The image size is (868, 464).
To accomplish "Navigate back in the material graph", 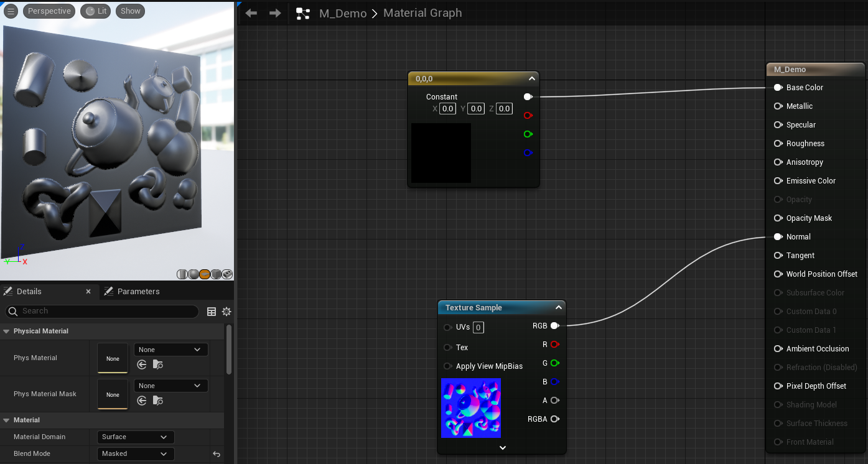I will click(251, 13).
